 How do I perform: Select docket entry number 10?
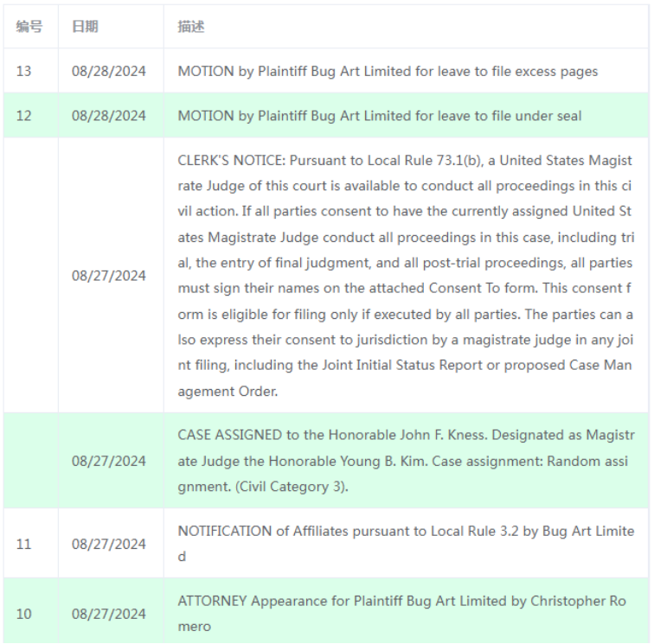tap(23, 614)
